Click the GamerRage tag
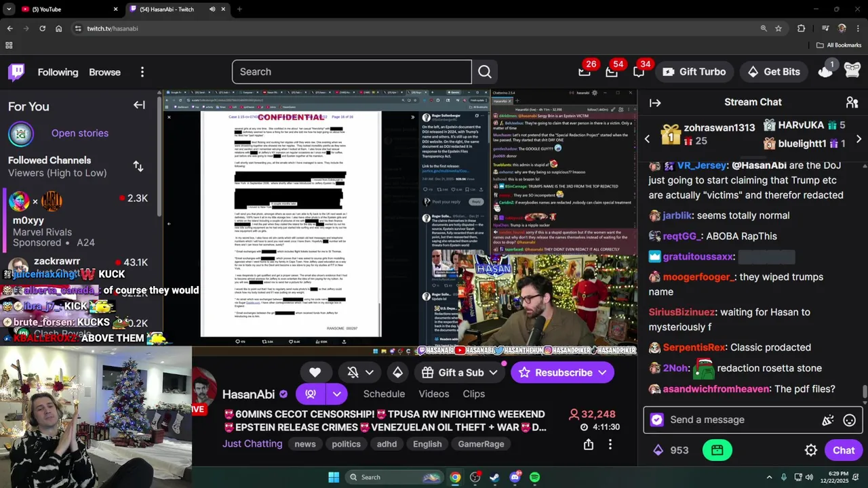868x488 pixels. 481,444
